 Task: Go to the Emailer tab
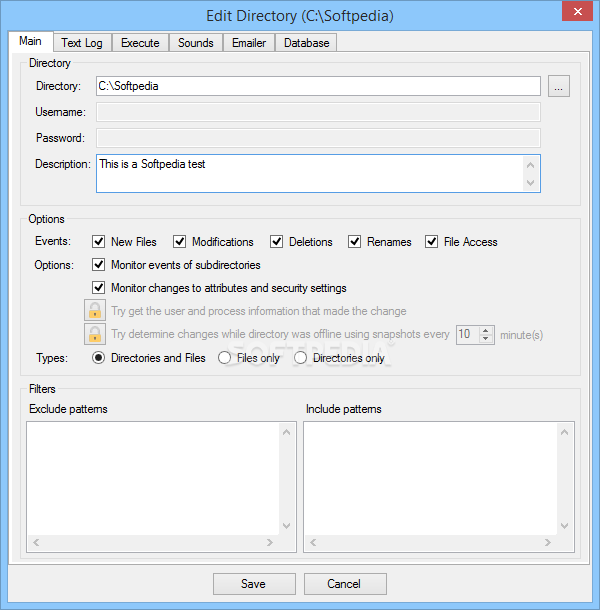point(249,43)
